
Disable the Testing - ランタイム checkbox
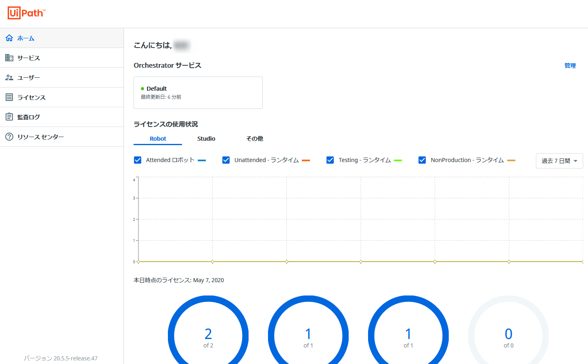(330, 160)
